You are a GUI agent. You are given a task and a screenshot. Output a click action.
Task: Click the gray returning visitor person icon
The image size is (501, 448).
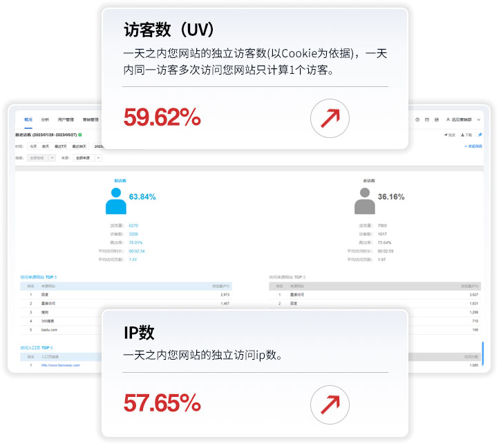point(365,201)
